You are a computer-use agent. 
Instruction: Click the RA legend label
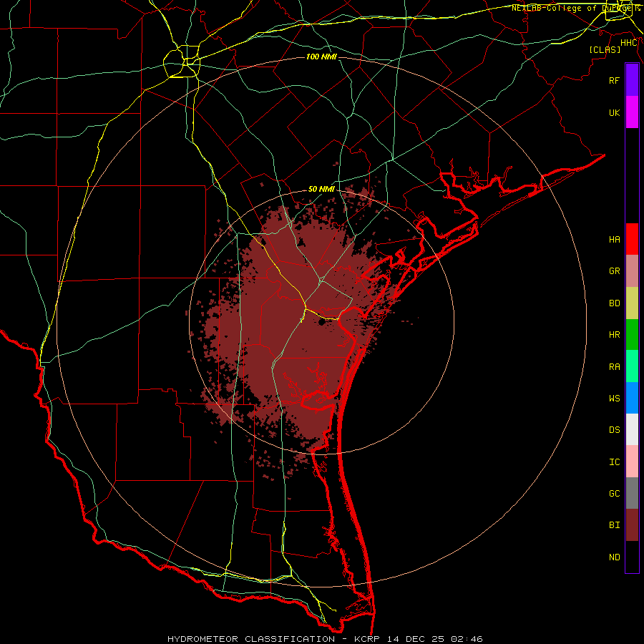point(614,367)
